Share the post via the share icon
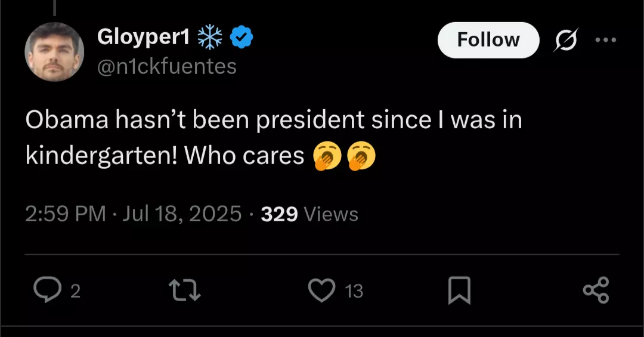The image size is (644, 337). coord(596,290)
